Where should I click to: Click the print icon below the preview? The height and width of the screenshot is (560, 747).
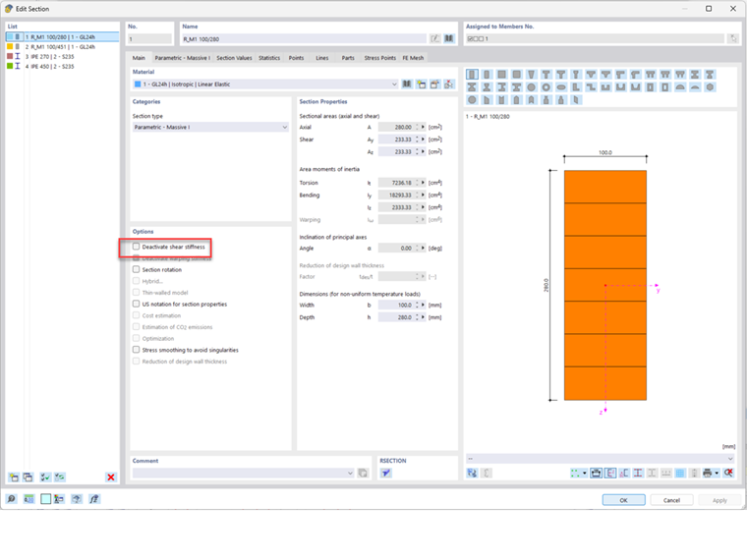[707, 473]
